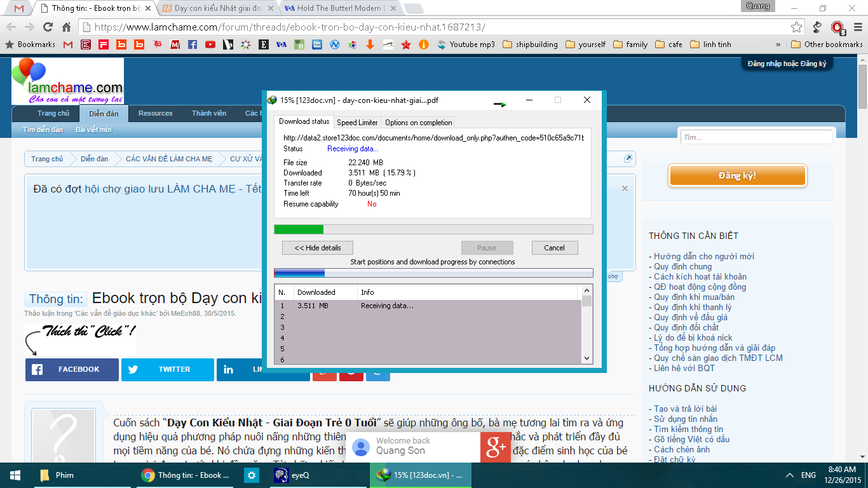The width and height of the screenshot is (868, 488).
Task: Share thread via Facebook button
Action: tap(72, 369)
